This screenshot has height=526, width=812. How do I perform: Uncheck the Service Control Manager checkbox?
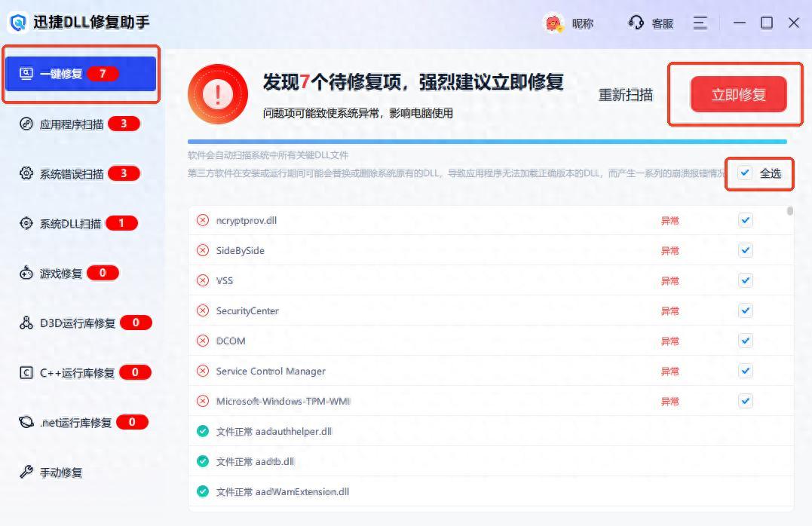[746, 371]
